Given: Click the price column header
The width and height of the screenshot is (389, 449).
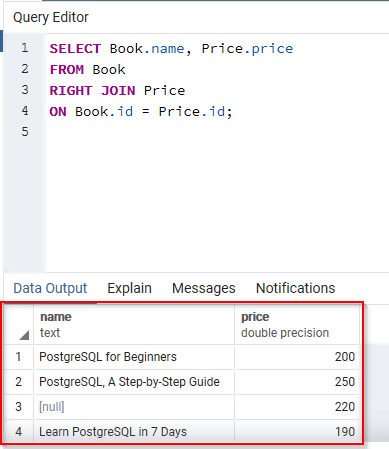Looking at the screenshot, I should pyautogui.click(x=297, y=324).
